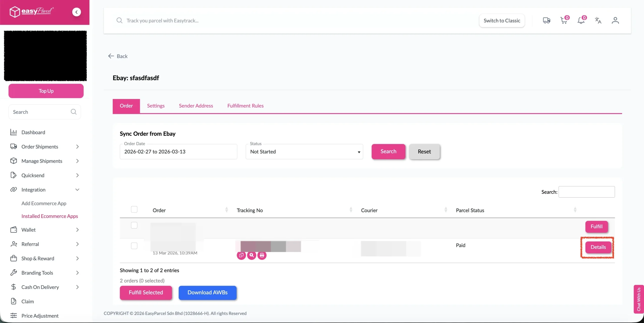Screen dimensions: 644x323
Task: Click the delivery truck icon in header
Action: click(546, 20)
